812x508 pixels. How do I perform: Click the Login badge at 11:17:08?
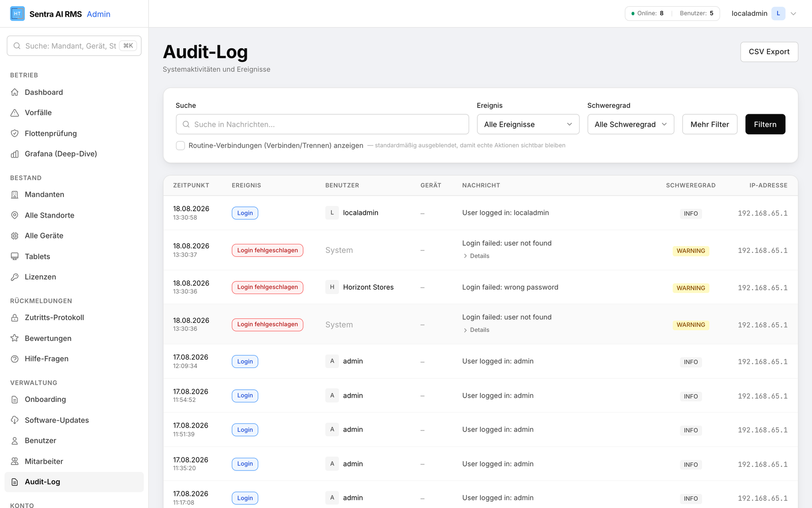(245, 498)
